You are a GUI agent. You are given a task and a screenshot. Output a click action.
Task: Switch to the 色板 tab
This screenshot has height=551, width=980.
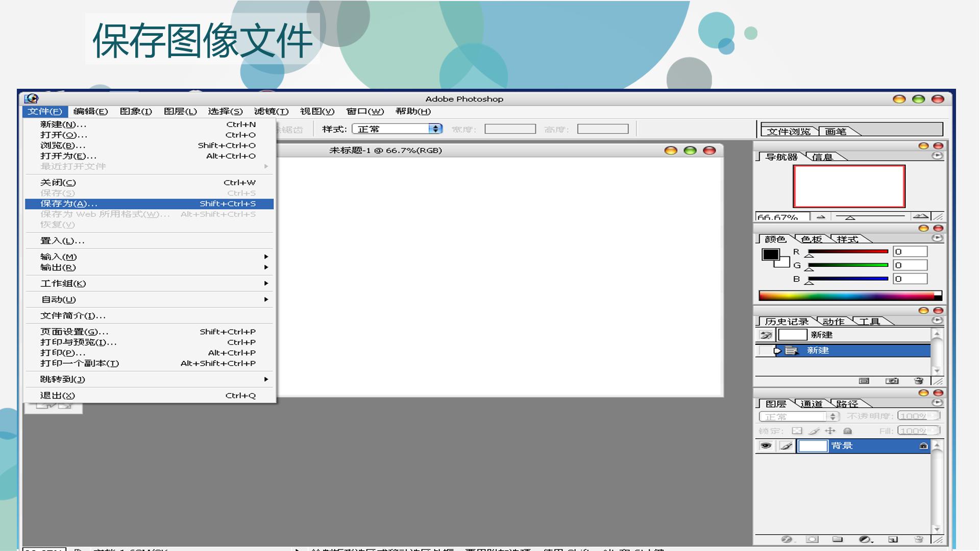tap(811, 239)
